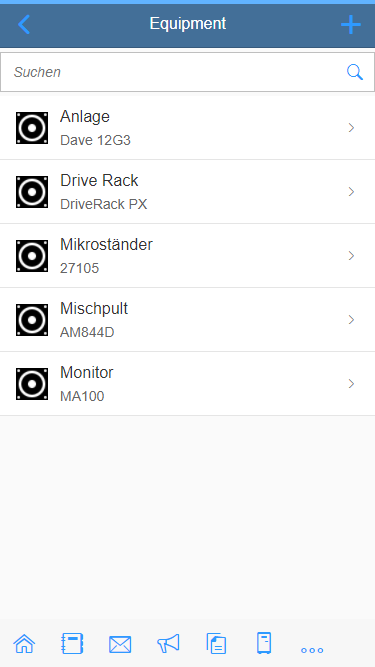
Task: Open the documents icon in bottom bar
Action: point(216,643)
